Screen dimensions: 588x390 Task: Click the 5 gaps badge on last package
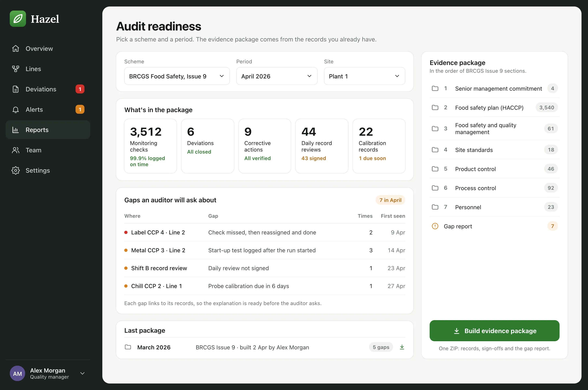click(381, 347)
